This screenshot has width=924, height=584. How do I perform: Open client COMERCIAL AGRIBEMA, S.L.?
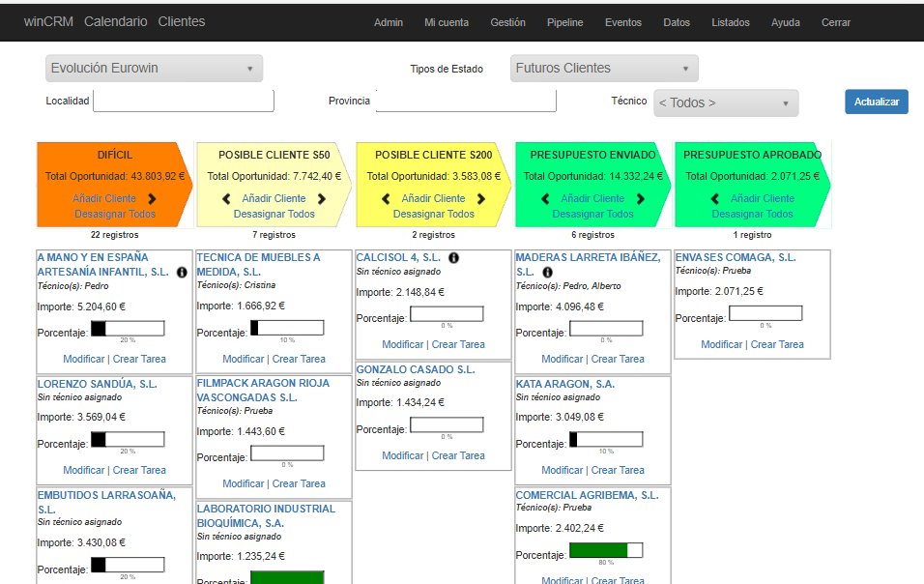coord(587,495)
